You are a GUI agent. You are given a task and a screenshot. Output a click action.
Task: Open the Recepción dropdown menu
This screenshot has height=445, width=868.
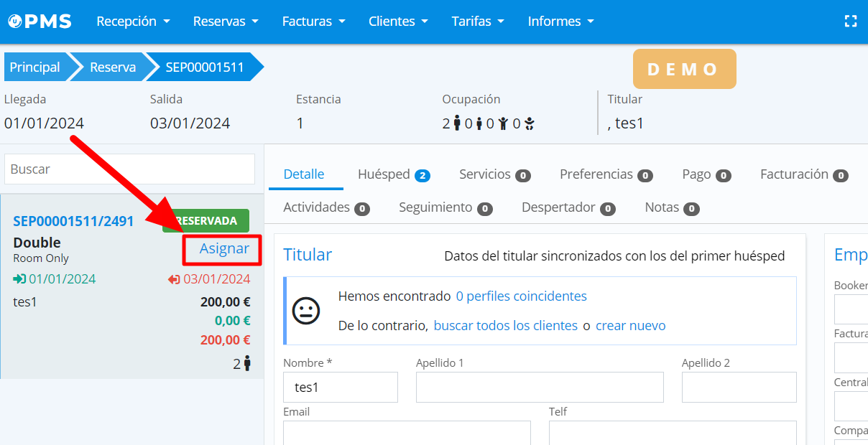[x=133, y=22]
